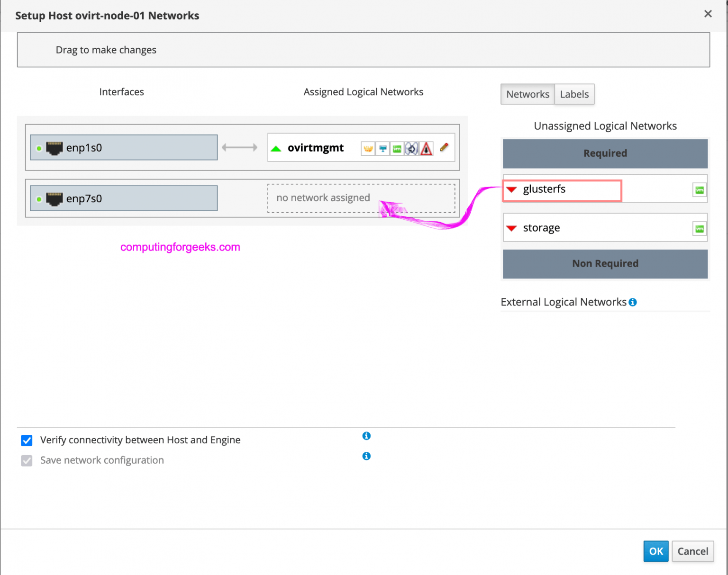
Task: Switch to the Labels tab
Action: 574,94
